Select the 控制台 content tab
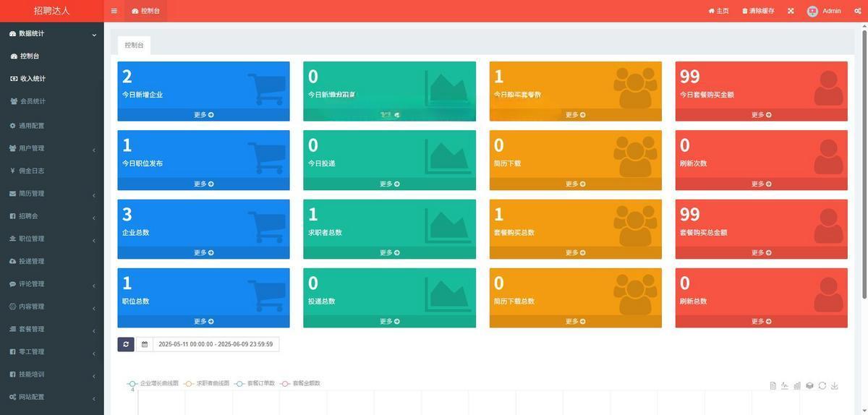This screenshot has width=868, height=415. pyautogui.click(x=134, y=45)
